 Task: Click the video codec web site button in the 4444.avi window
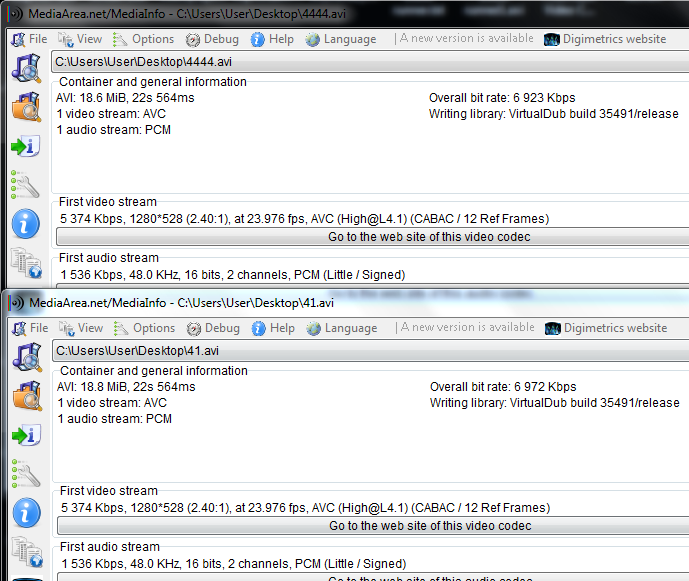tap(373, 236)
